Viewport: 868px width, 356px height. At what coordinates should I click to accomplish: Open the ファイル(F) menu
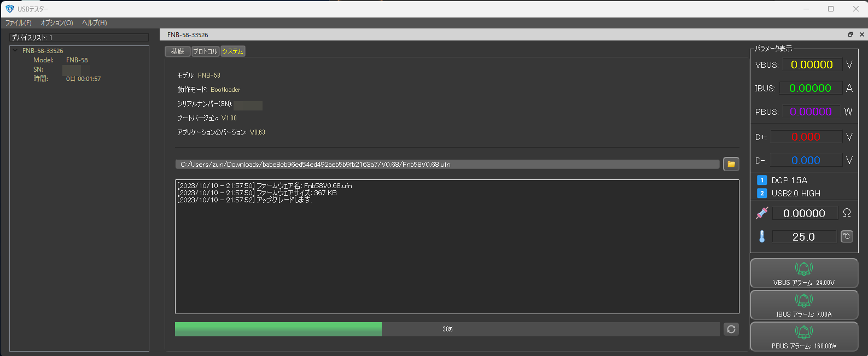click(x=19, y=23)
